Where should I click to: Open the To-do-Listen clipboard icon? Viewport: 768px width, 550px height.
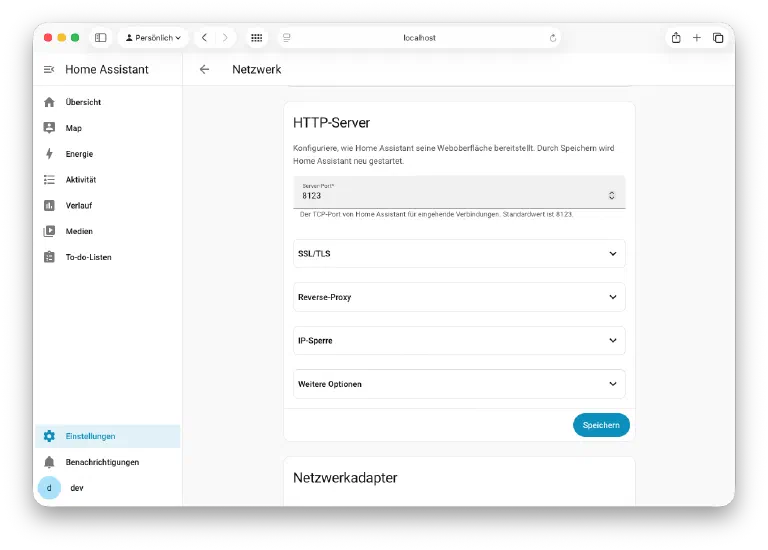click(49, 257)
